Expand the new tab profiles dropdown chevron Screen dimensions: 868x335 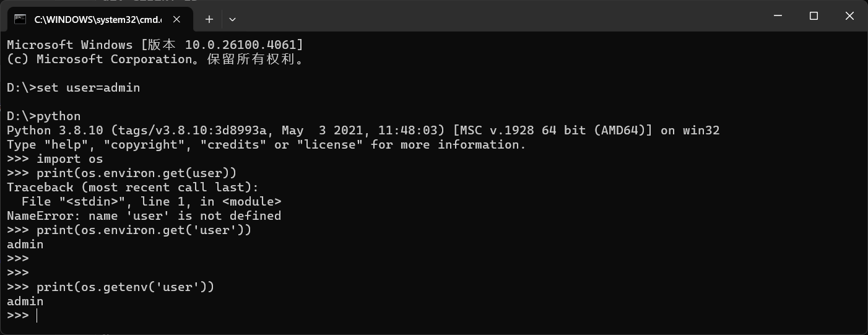232,19
